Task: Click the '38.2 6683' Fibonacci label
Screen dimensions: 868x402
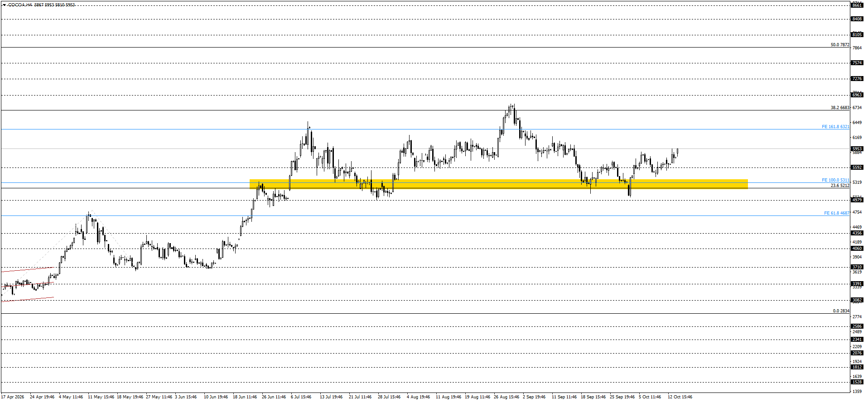Action: (x=839, y=108)
